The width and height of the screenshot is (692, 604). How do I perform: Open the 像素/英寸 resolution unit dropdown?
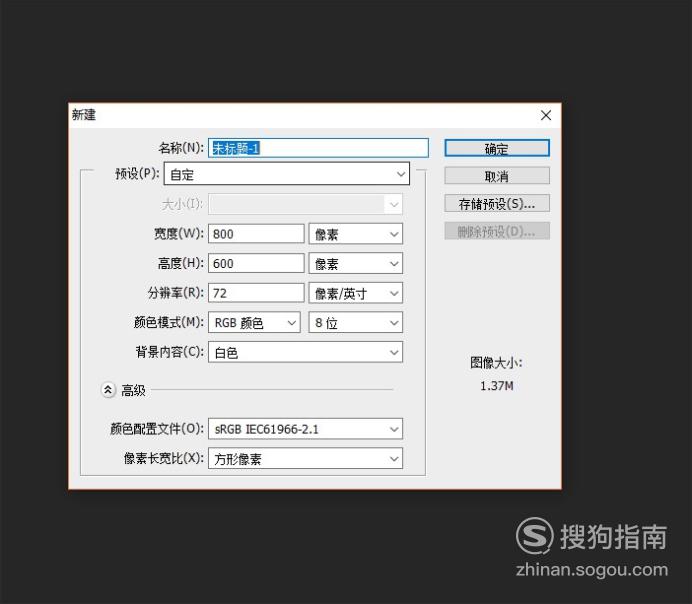click(355, 293)
